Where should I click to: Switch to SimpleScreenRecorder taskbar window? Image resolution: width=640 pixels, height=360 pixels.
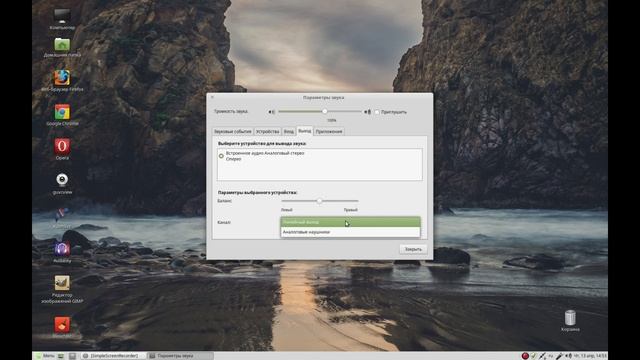coord(113,356)
